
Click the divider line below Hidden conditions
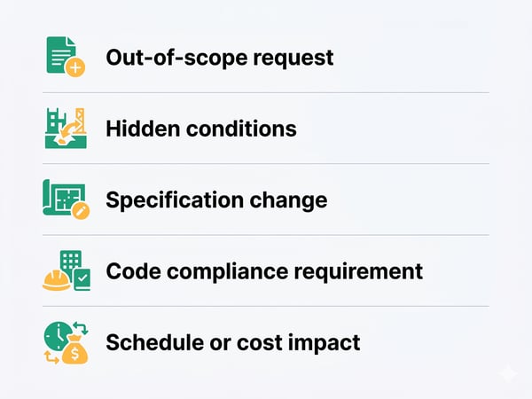tap(266, 163)
